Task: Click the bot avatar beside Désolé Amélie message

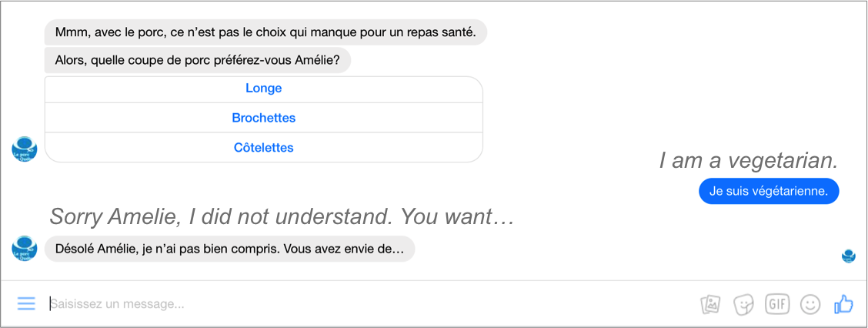Action: [24, 248]
